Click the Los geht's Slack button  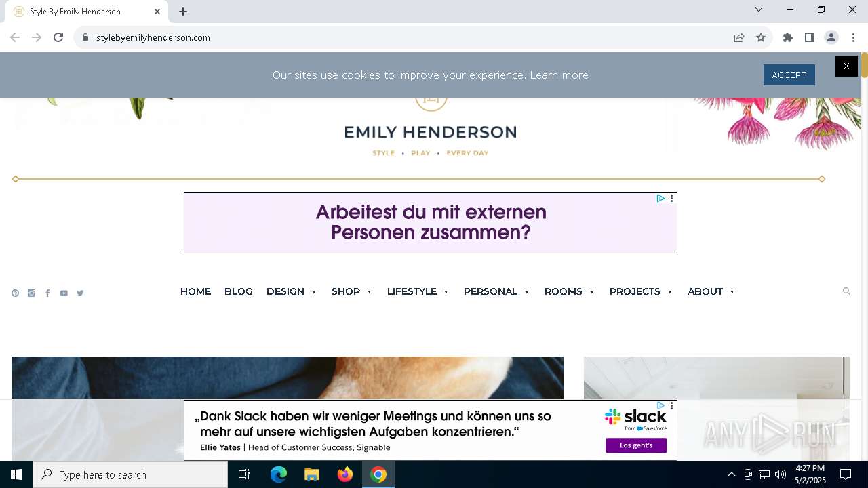636,445
